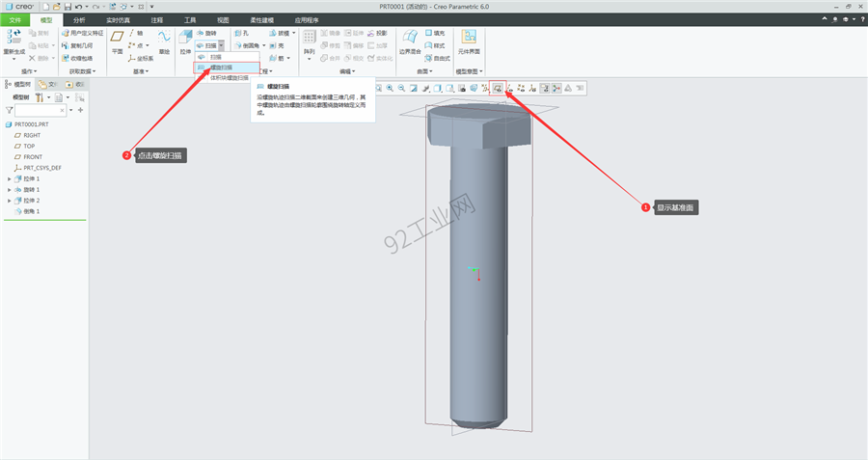This screenshot has width=868, height=460.
Task: Click the 填充 fill tool
Action: (x=435, y=33)
